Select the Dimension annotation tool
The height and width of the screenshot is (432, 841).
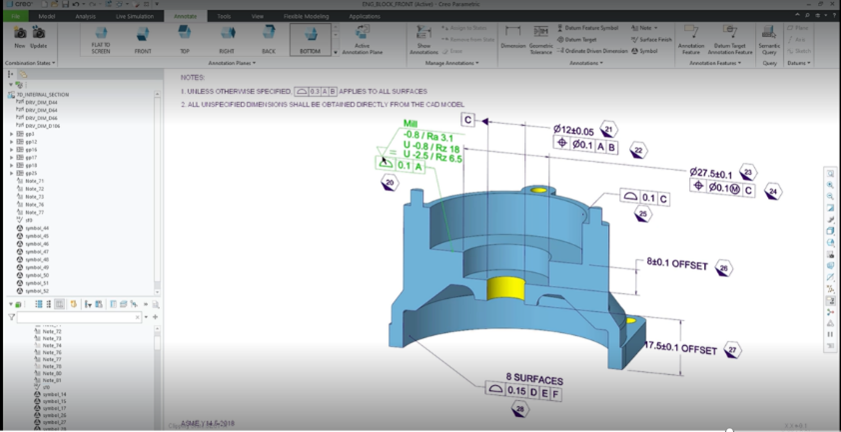click(513, 39)
